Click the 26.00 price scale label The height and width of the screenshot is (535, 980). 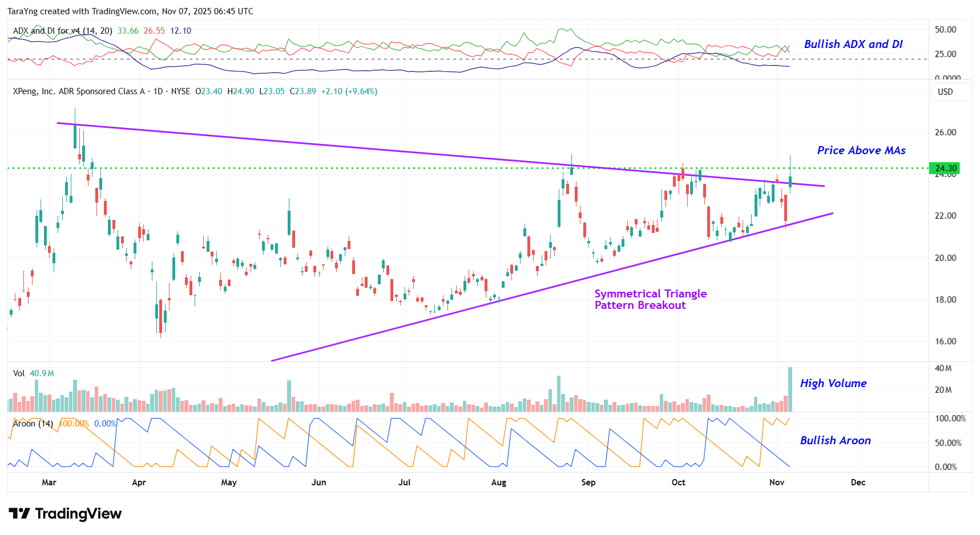tap(945, 132)
